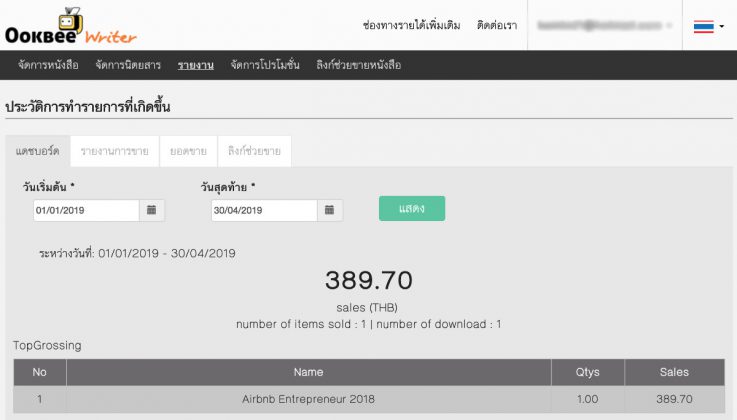The width and height of the screenshot is (737, 420).
Task: Select the Airbnb Entrepreneur 2018 table row
Action: point(308,399)
